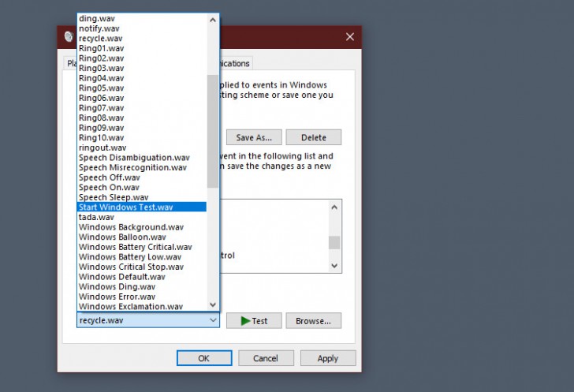Viewport: 574px width, 392px height.
Task: Pick Ring05.wav entry
Action: [x=142, y=88]
